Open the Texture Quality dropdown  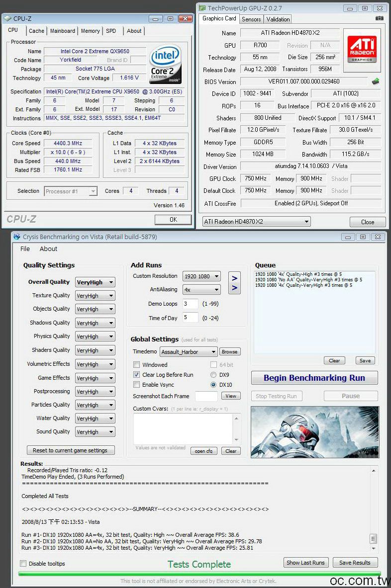tap(95, 296)
